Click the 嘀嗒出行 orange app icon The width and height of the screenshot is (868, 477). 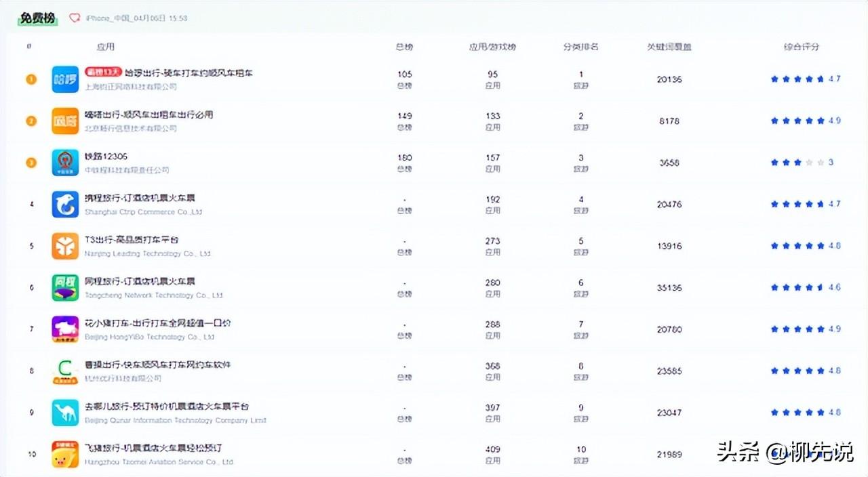(65, 121)
